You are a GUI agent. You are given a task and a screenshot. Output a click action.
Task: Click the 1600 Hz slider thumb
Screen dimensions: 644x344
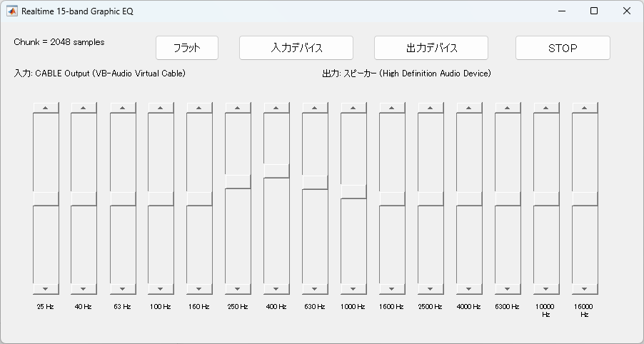(392, 198)
